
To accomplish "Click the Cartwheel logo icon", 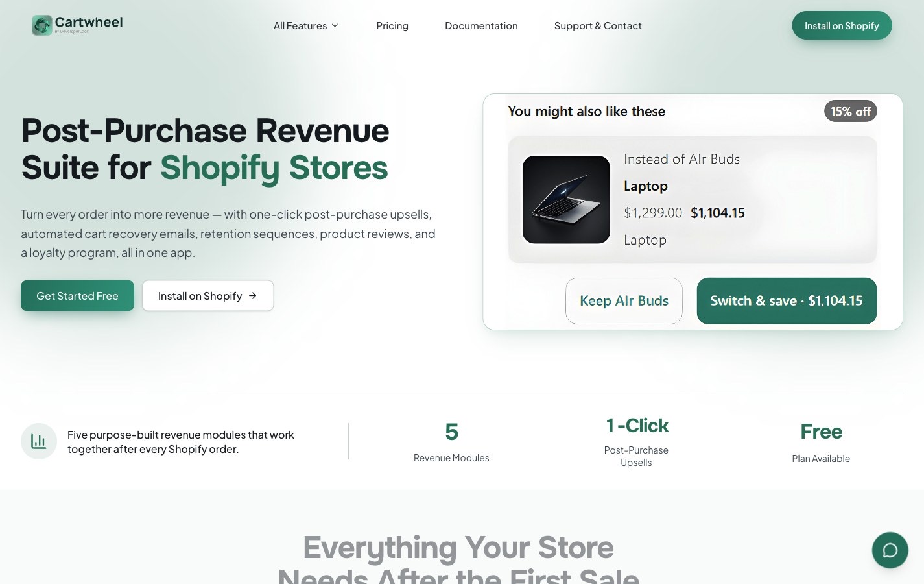I will (42, 25).
